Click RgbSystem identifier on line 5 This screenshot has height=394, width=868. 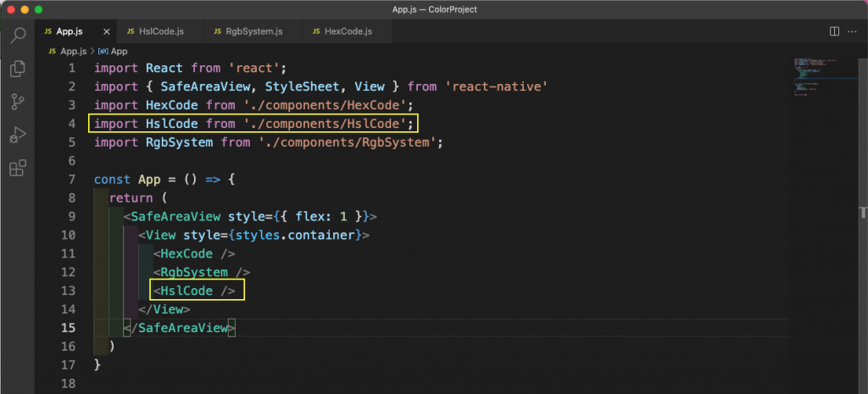[x=180, y=142]
